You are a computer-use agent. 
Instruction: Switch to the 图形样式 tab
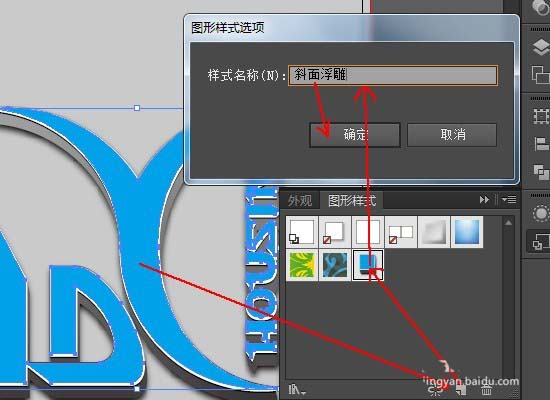pos(352,201)
